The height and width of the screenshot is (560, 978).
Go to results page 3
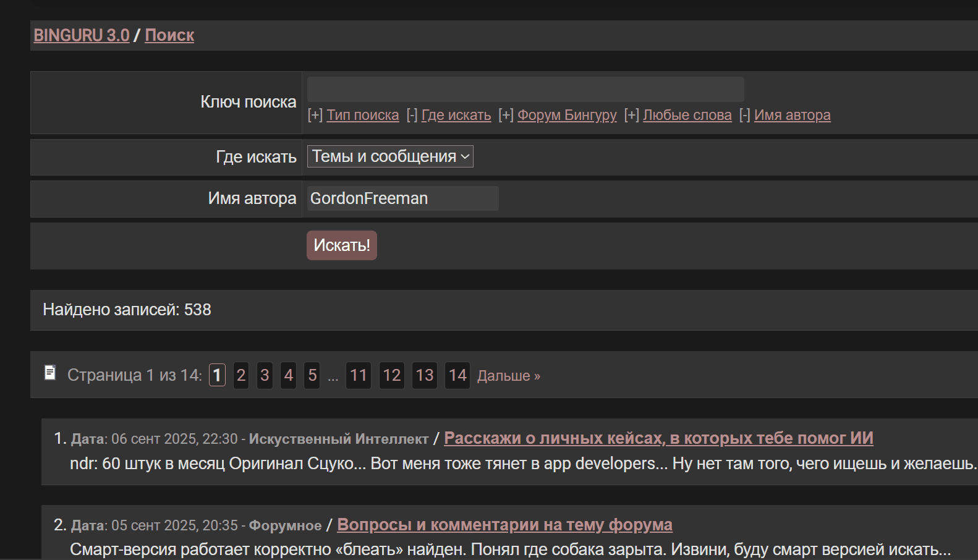click(265, 375)
